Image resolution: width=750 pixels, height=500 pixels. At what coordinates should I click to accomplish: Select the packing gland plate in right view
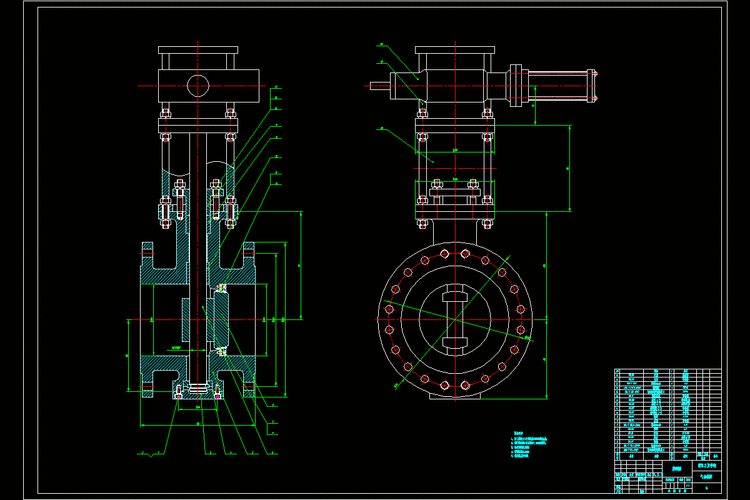(x=453, y=191)
